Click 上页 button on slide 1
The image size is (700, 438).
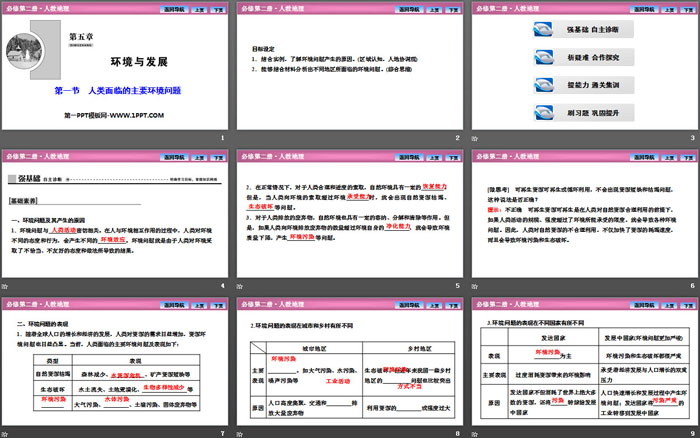click(199, 9)
